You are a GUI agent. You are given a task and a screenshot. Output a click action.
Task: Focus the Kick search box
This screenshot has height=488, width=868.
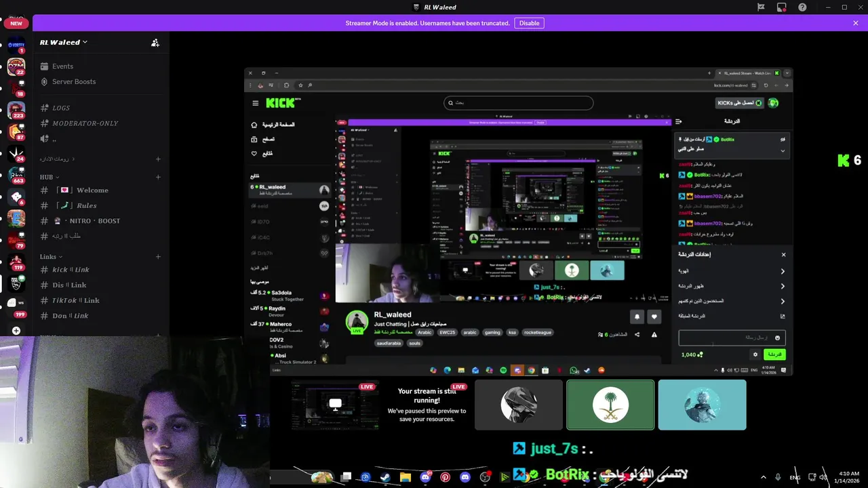[519, 103]
